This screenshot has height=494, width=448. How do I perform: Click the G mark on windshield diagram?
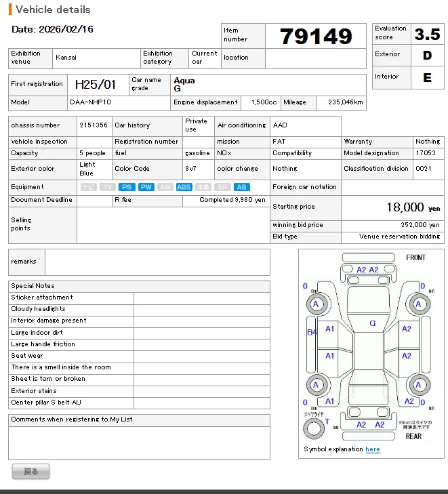372,323
